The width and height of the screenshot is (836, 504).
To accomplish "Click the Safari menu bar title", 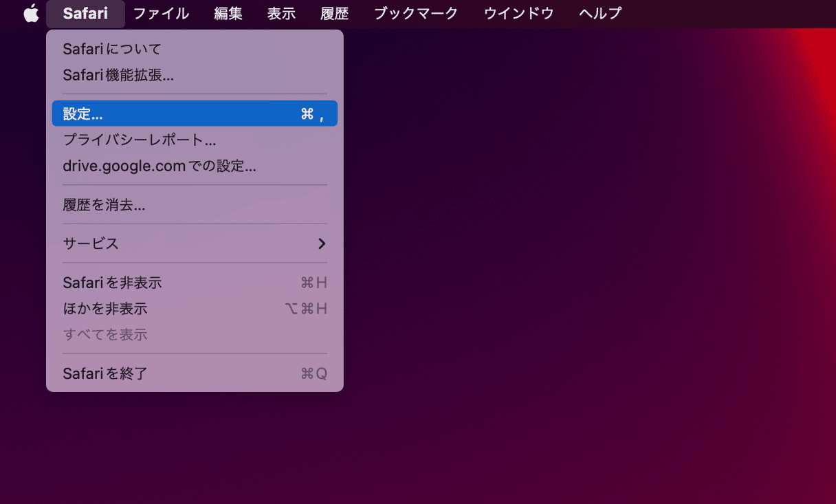I will click(x=85, y=13).
